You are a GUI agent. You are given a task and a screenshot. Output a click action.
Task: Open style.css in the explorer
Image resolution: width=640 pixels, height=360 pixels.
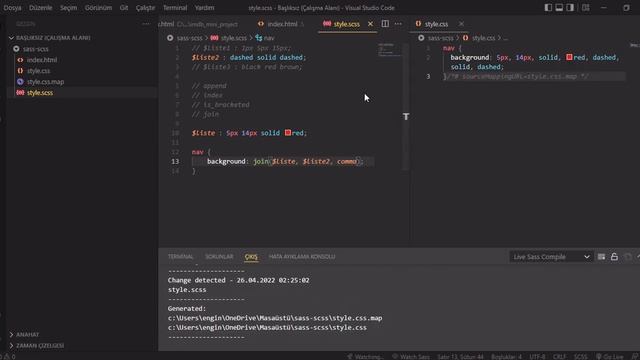[x=38, y=71]
